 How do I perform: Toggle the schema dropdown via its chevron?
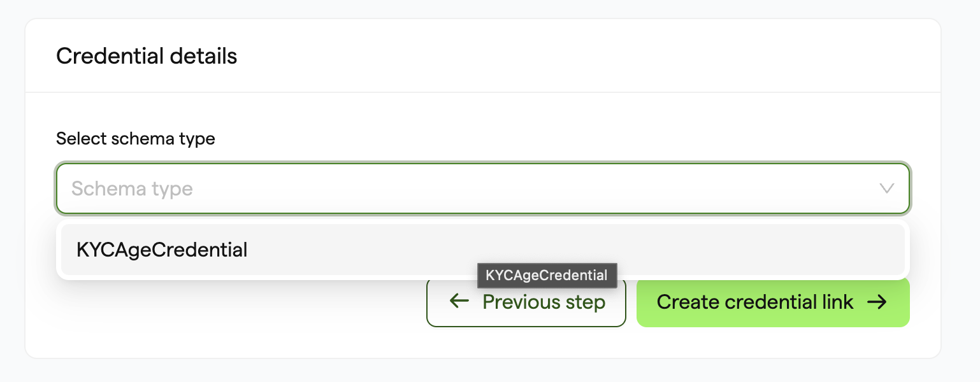coord(886,188)
